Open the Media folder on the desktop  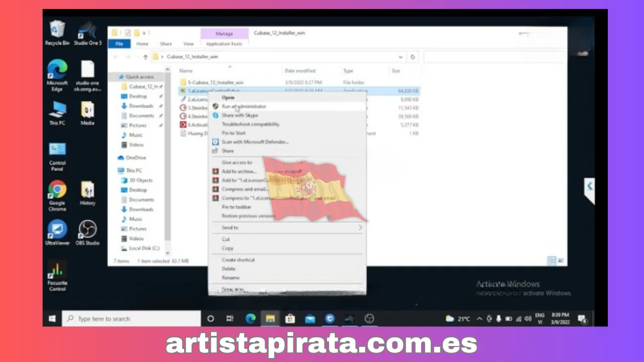(x=88, y=114)
